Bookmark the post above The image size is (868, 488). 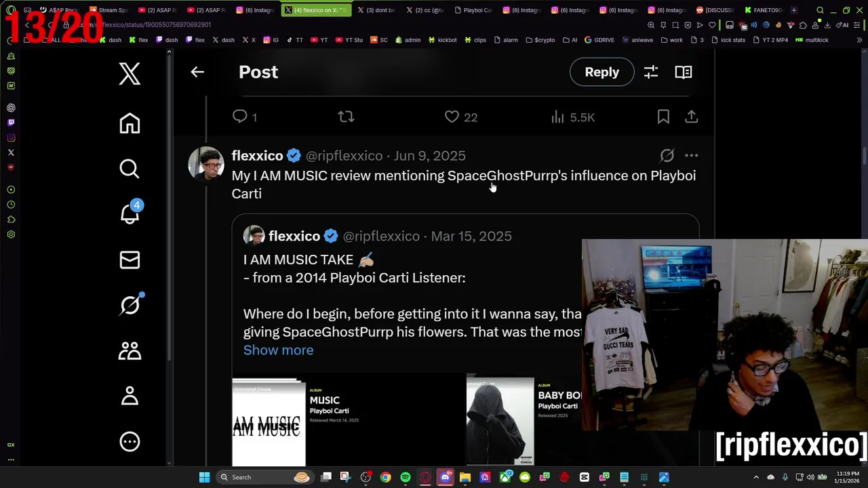tap(663, 117)
